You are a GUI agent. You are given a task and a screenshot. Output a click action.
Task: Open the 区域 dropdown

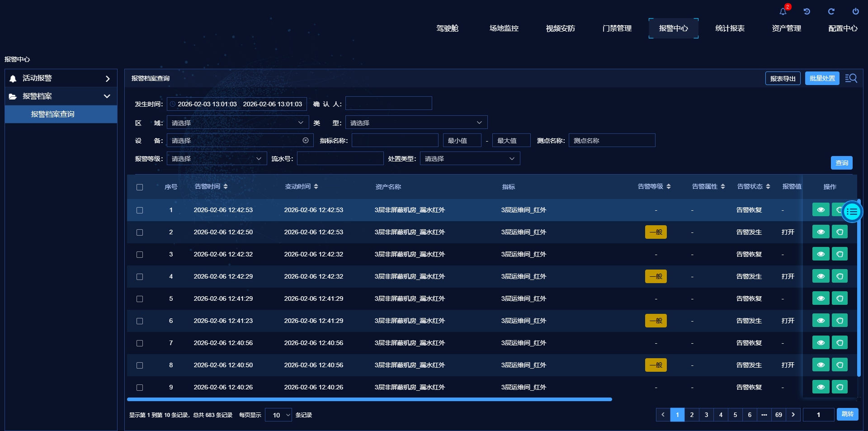(x=237, y=123)
